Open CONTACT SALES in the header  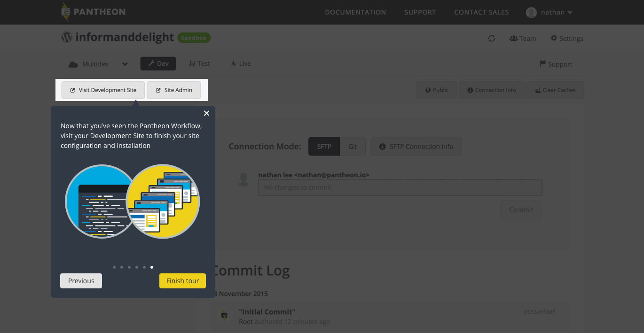[x=481, y=12]
